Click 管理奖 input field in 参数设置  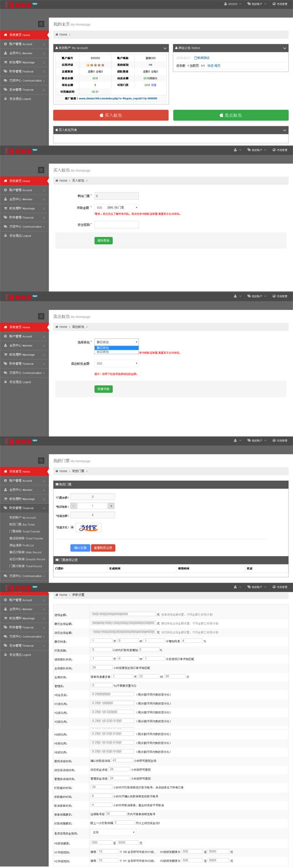tap(101, 685)
